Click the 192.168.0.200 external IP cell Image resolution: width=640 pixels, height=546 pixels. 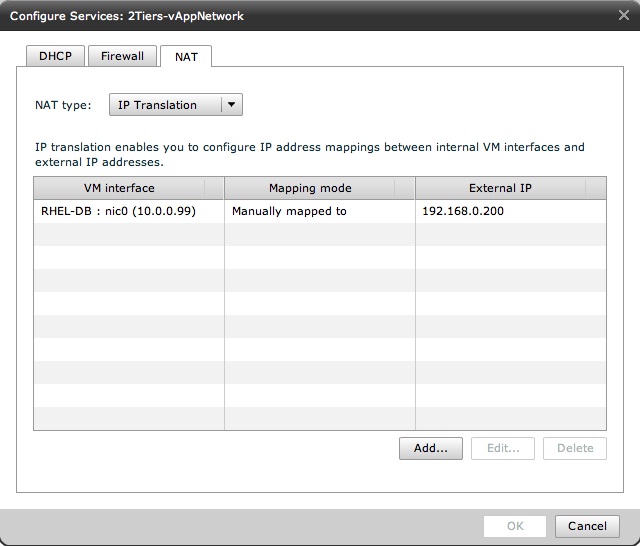(511, 211)
